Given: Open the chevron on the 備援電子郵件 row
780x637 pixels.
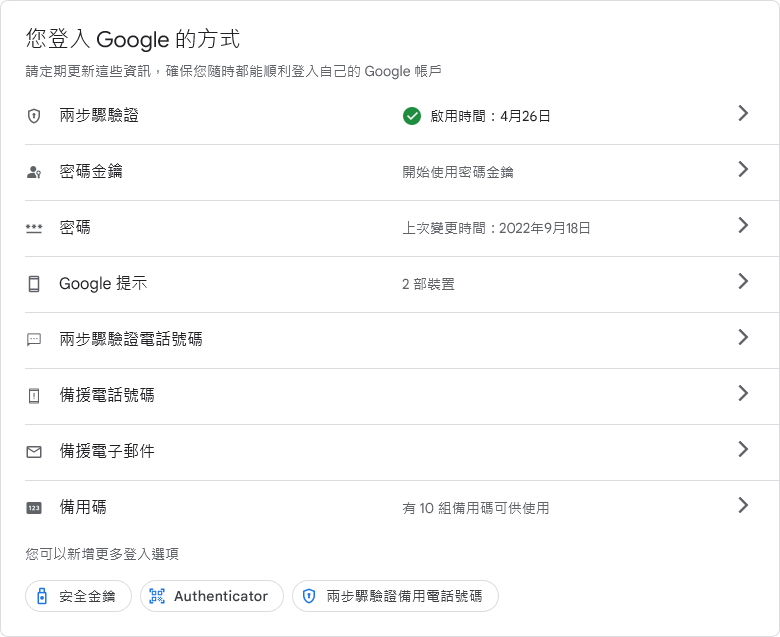Looking at the screenshot, I should [x=743, y=449].
